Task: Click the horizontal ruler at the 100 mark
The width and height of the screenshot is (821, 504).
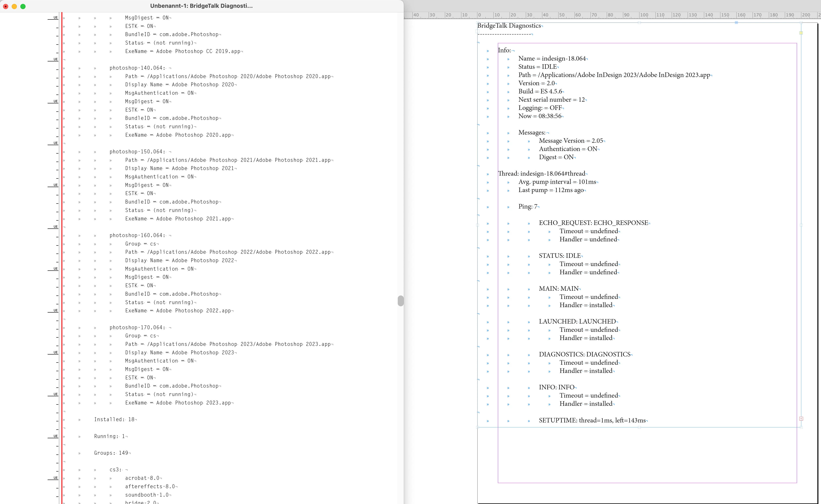Action: click(644, 15)
